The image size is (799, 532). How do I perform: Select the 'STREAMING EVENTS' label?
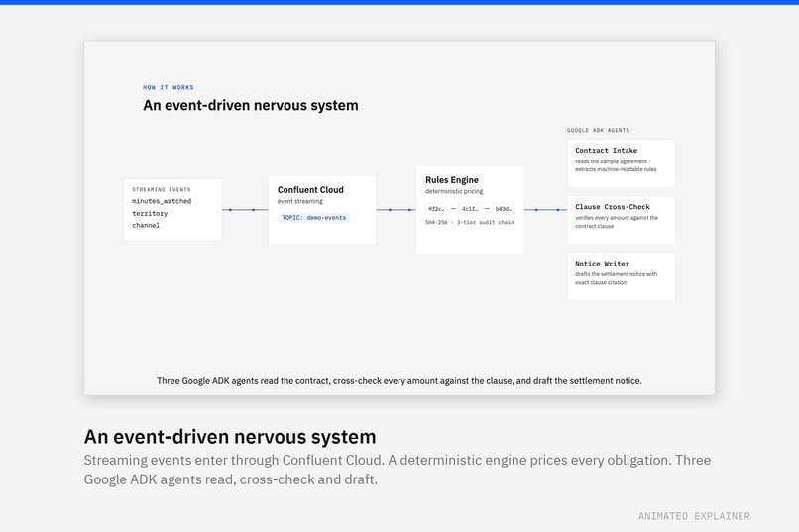click(162, 189)
